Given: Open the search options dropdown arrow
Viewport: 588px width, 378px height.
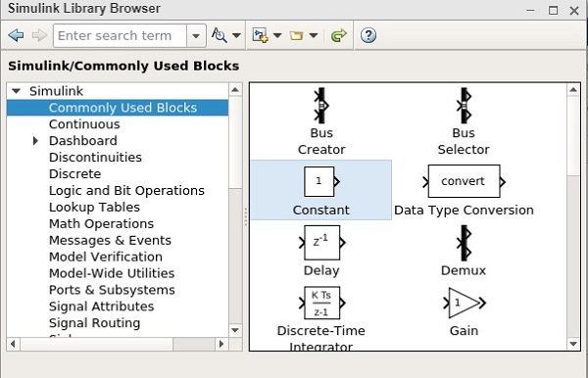Looking at the screenshot, I should click(x=236, y=35).
